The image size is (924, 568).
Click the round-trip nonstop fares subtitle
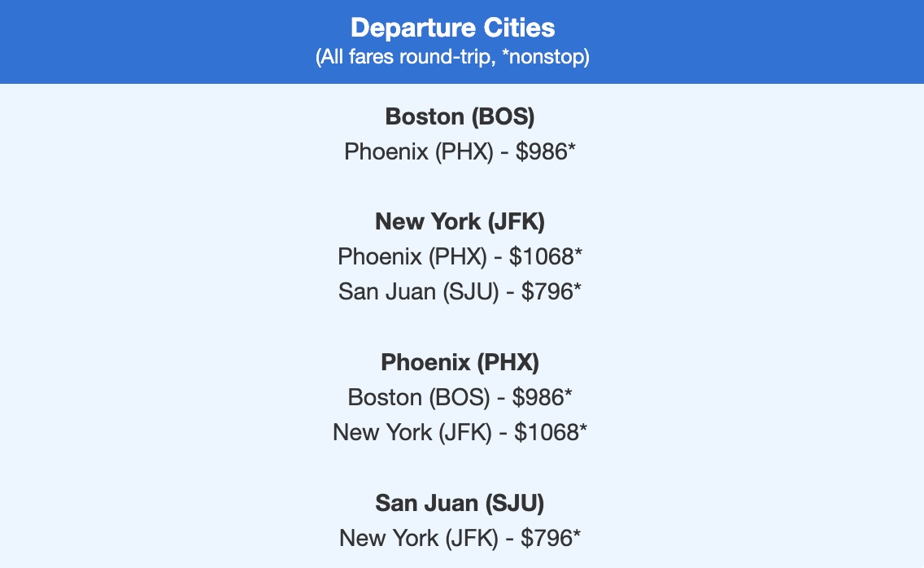click(452, 59)
